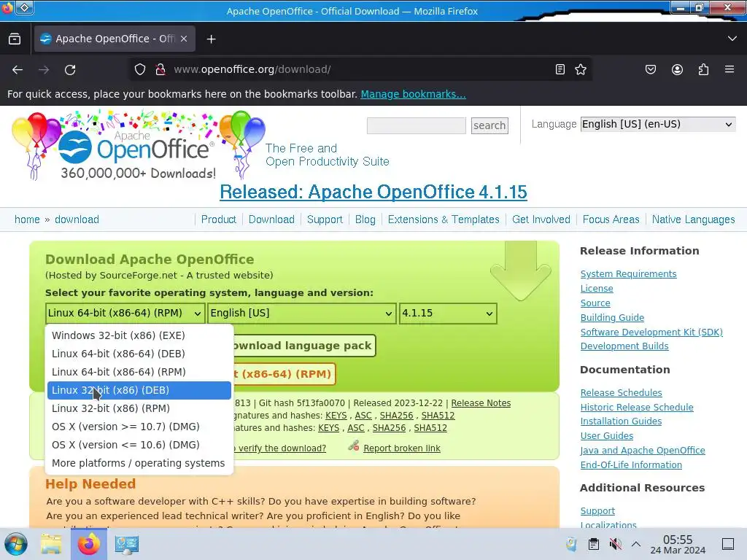Viewport: 747px width, 560px height.
Task: Select OS X (version <= 10.6) (DMG)
Action: (x=139, y=445)
